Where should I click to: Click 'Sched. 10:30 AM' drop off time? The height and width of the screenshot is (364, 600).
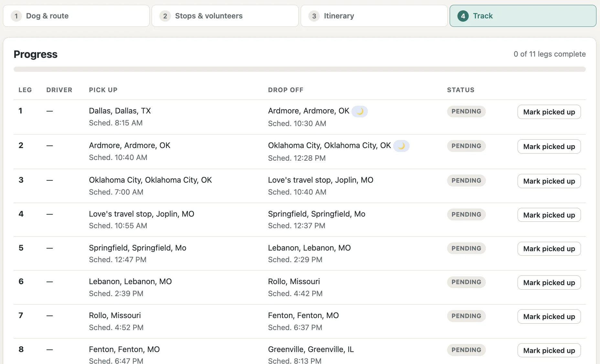[297, 123]
